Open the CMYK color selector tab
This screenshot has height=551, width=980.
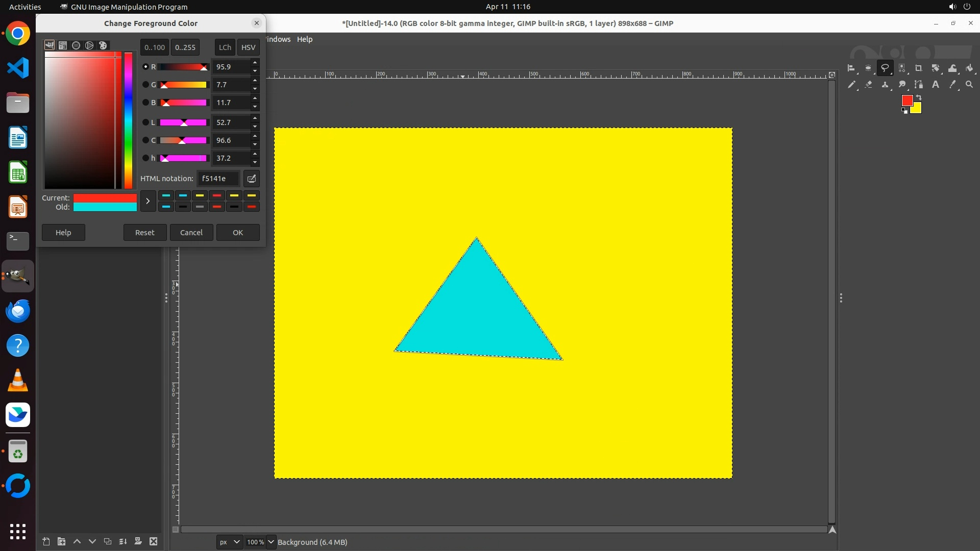tap(63, 45)
